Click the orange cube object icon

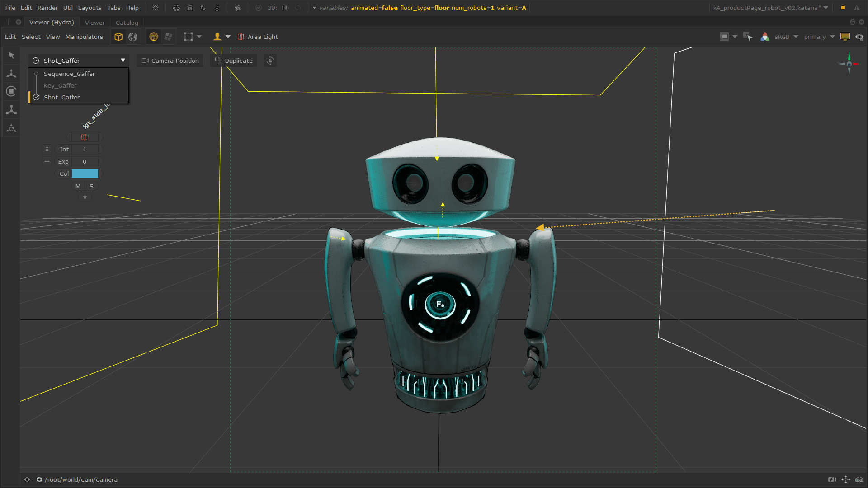click(x=118, y=37)
